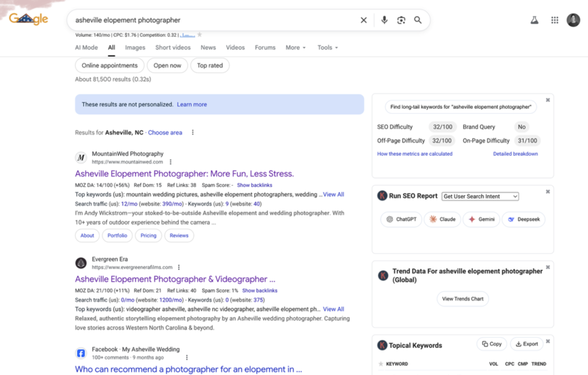The width and height of the screenshot is (588, 375).
Task: Run SEO report with Claude
Action: (x=442, y=219)
